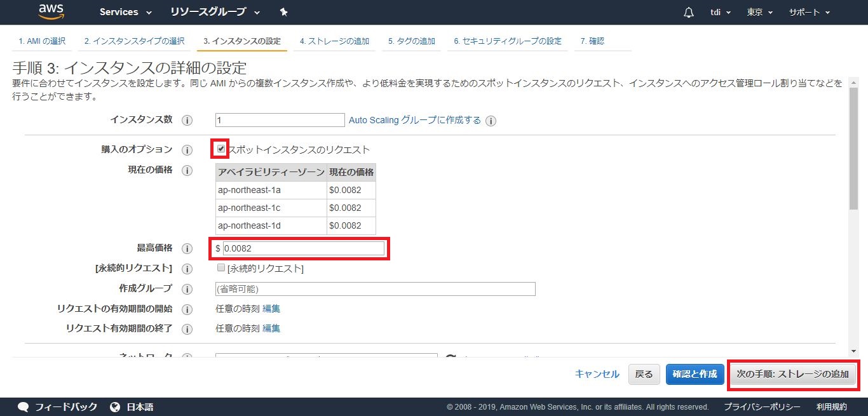Switch to 6. セキュリティグループの設定 tab
This screenshot has width=868, height=416.
[507, 41]
